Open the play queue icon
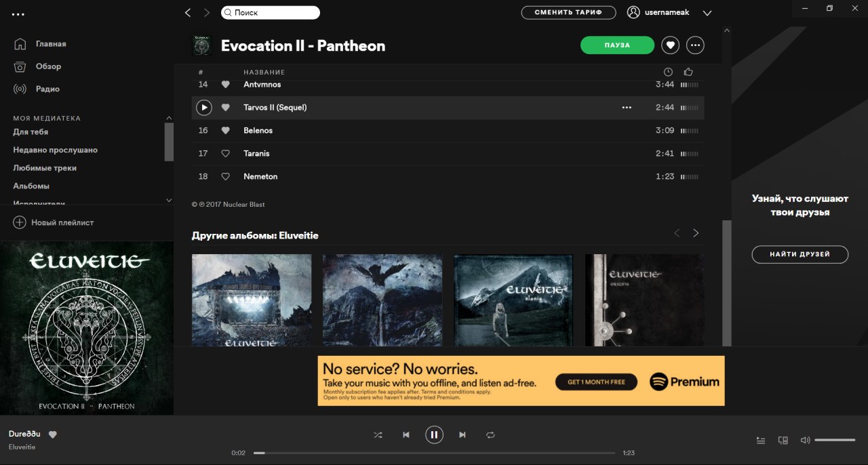Screen dimensions: 868x465 (x=761, y=441)
